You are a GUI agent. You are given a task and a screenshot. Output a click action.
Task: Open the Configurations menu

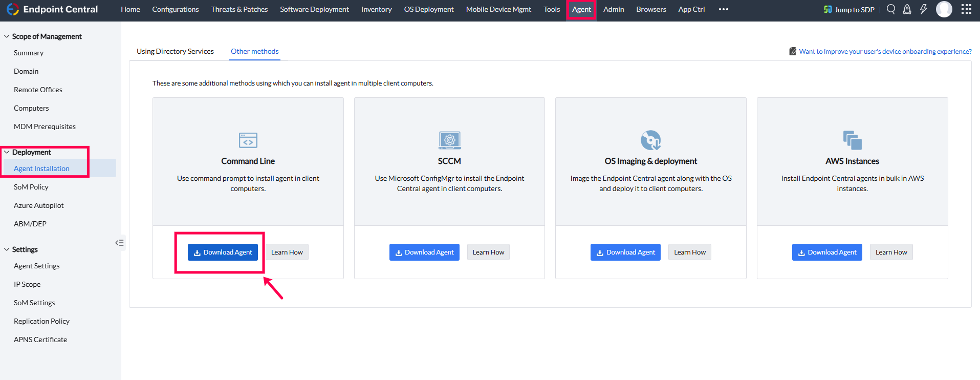tap(176, 9)
